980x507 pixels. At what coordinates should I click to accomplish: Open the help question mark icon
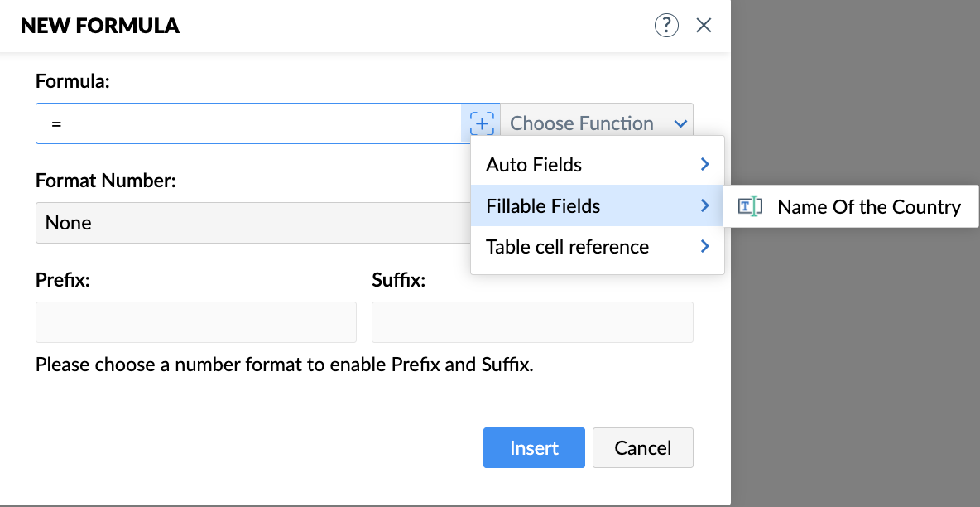click(x=666, y=26)
